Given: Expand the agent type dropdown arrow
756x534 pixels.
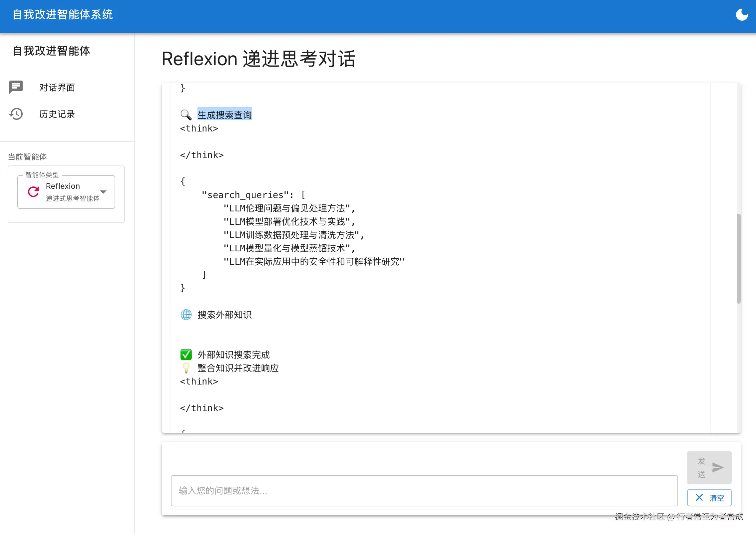Looking at the screenshot, I should pyautogui.click(x=103, y=192).
